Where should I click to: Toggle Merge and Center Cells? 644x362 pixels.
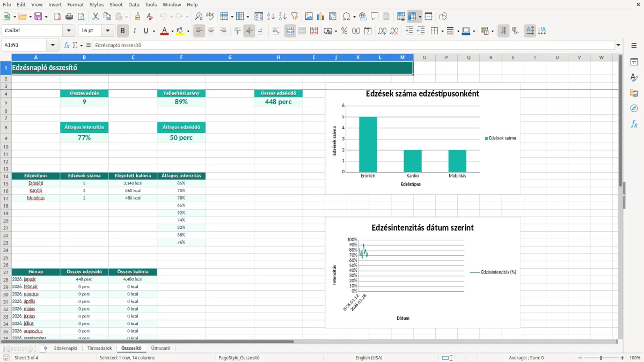[x=290, y=31]
